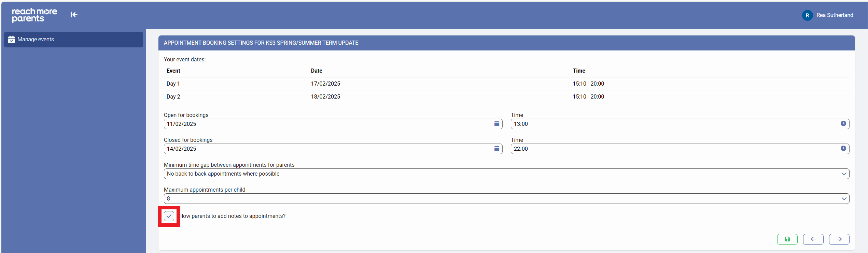The image size is (868, 253).
Task: Open calendar picker for Open for bookings
Action: point(496,124)
